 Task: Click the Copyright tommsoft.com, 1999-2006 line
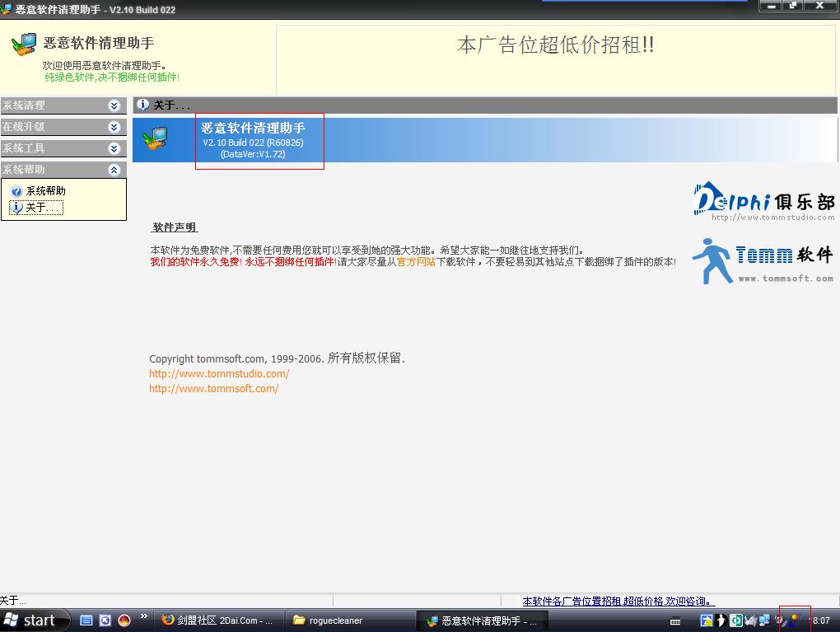tap(277, 358)
